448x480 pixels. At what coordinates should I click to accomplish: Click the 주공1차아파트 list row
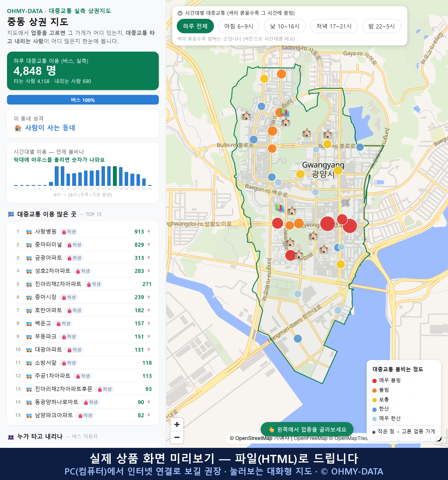point(83,376)
